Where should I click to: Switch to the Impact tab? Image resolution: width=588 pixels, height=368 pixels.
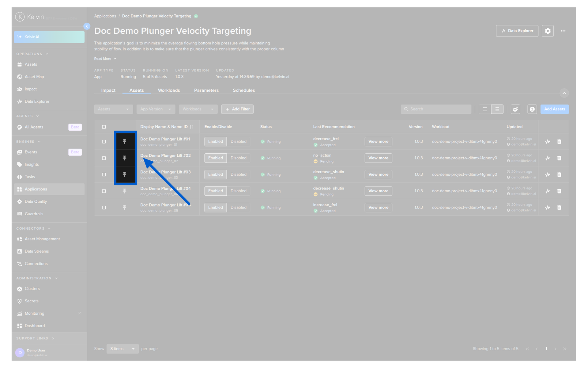click(108, 90)
